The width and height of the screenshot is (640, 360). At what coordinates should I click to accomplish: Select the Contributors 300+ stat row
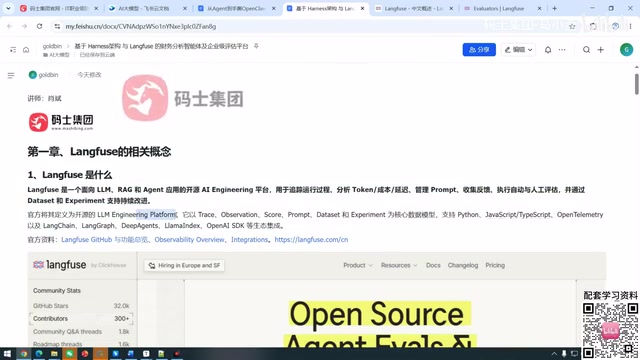81,318
